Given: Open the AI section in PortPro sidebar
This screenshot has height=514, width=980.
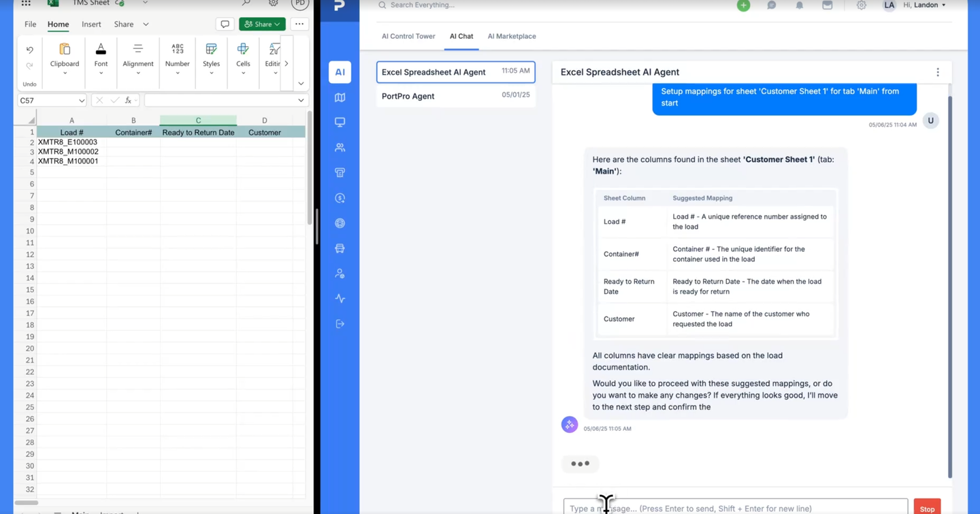Looking at the screenshot, I should click(x=340, y=72).
